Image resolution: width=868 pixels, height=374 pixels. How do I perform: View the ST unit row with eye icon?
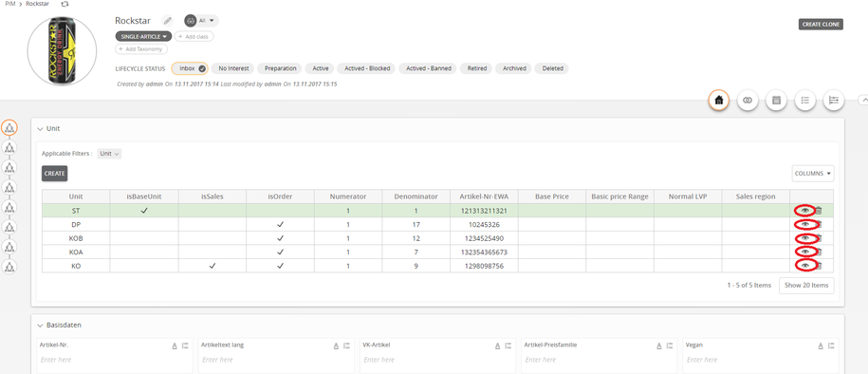click(x=805, y=211)
